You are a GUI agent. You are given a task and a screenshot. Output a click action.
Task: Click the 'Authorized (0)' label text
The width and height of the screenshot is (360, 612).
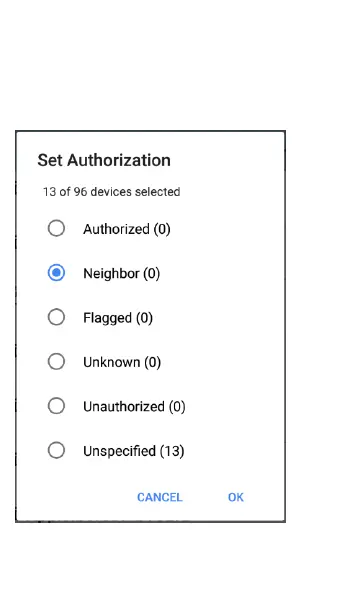click(127, 229)
